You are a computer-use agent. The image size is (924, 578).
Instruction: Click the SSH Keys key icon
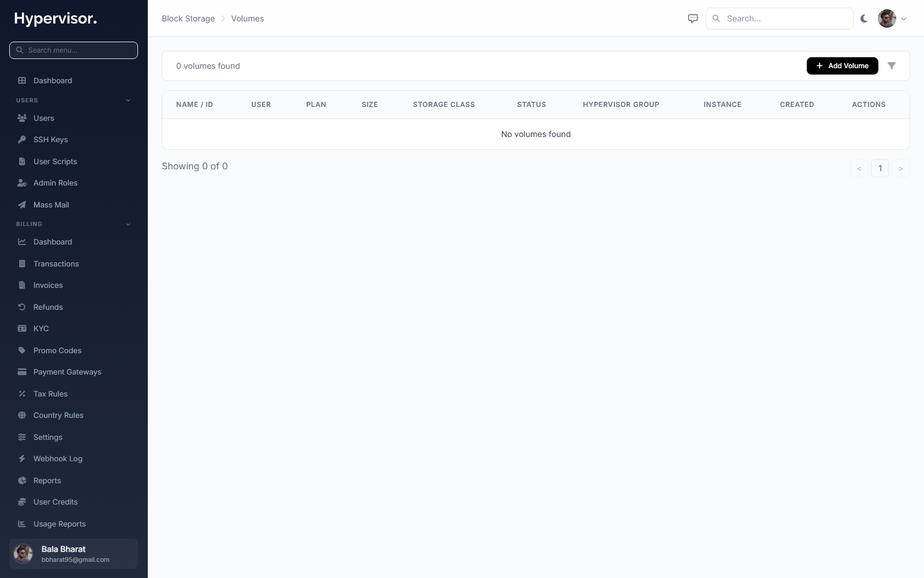point(22,139)
